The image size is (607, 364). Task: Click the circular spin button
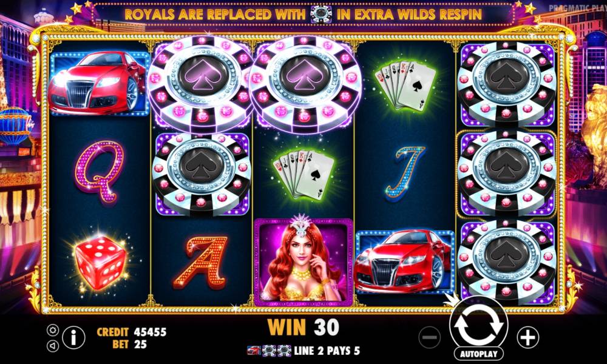point(478,325)
